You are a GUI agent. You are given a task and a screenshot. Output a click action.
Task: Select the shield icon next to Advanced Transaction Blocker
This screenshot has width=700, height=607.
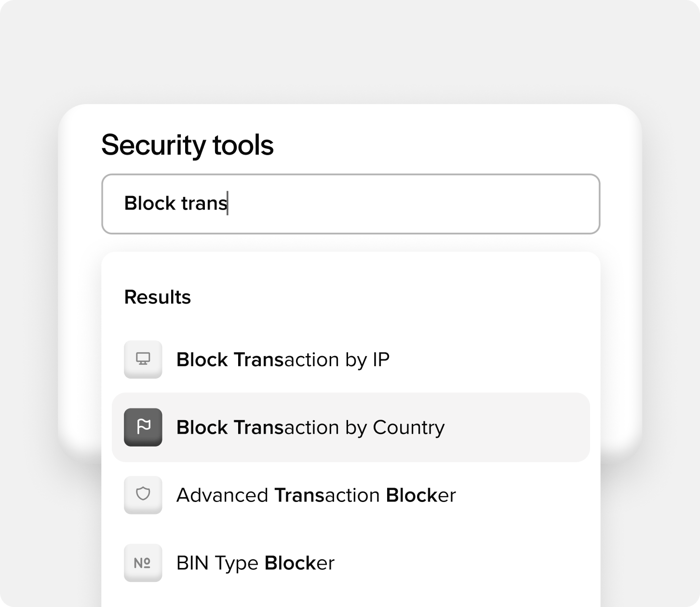coord(143,495)
